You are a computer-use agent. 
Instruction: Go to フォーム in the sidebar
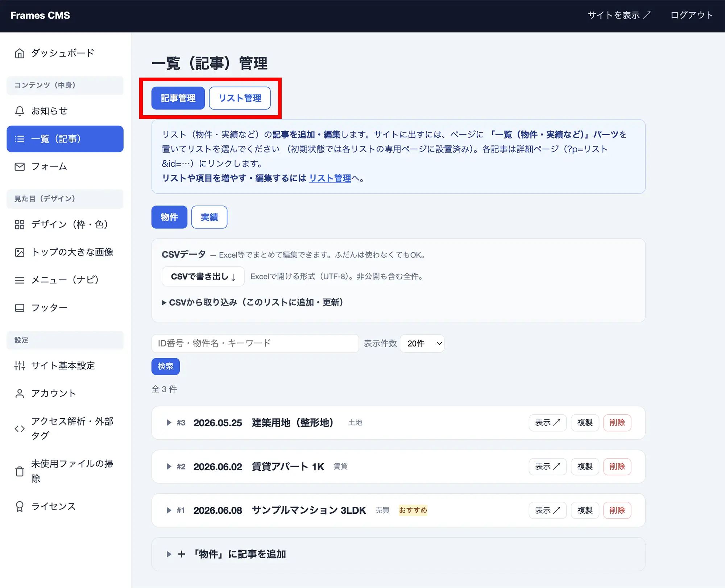[65, 167]
